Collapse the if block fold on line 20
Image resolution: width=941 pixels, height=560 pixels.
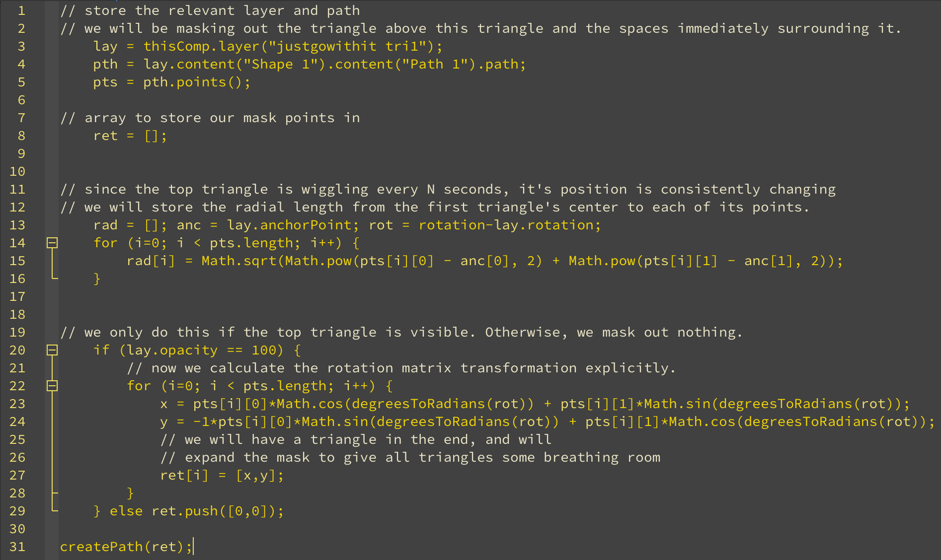click(x=52, y=350)
